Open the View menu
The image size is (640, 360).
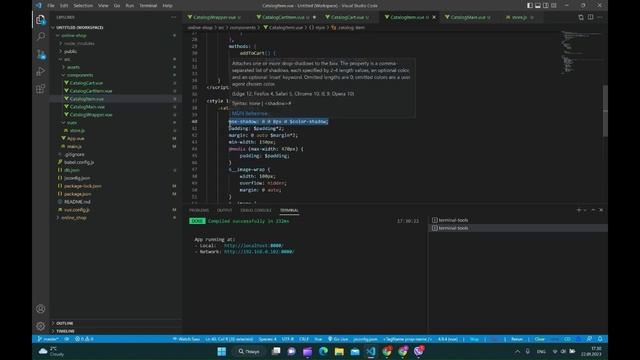[x=103, y=6]
